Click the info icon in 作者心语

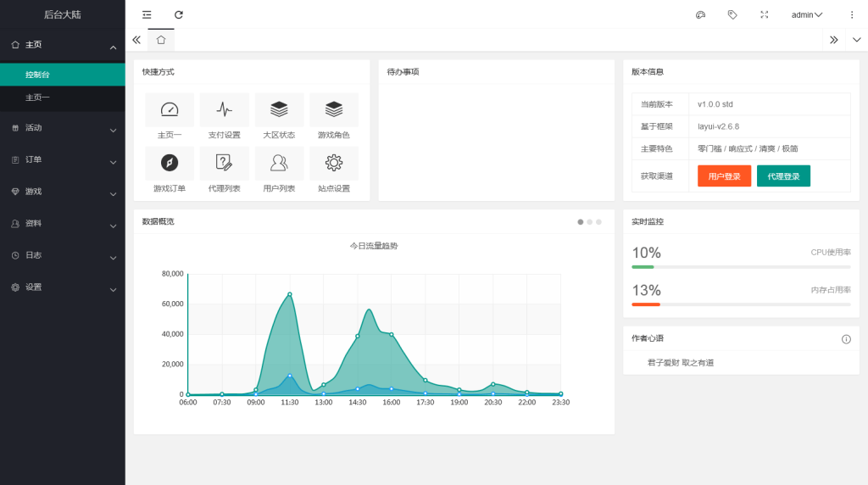(846, 339)
